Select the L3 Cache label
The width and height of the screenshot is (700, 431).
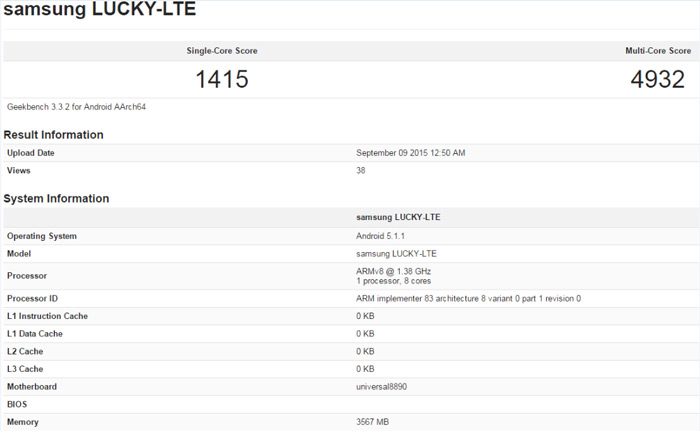[x=25, y=369]
